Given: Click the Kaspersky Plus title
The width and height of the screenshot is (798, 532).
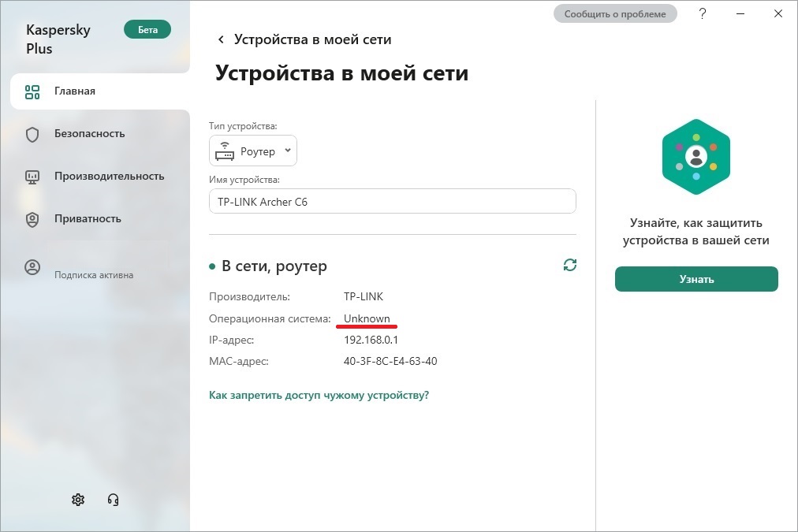Looking at the screenshot, I should tap(58, 39).
